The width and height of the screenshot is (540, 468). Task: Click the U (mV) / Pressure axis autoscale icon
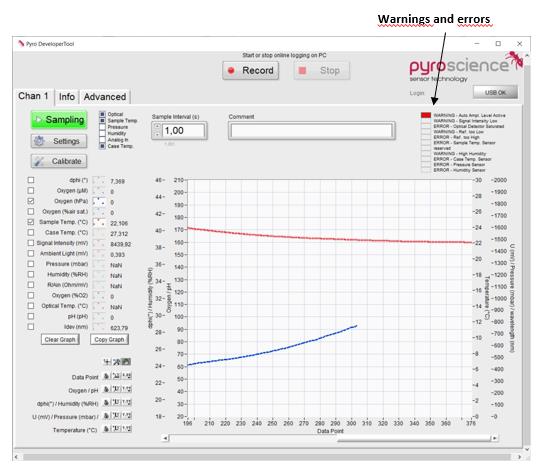(x=116, y=416)
